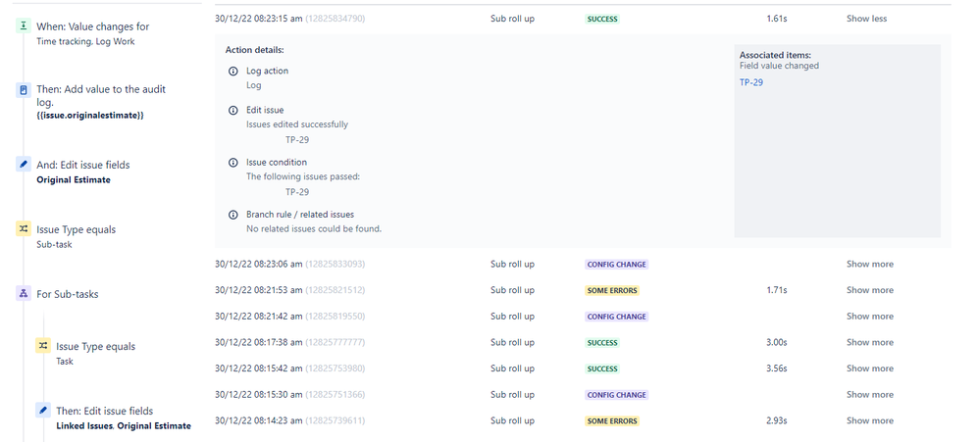
Task: Click the pencil icon beside 'Then: Edit issue fields'
Action: [x=42, y=411]
